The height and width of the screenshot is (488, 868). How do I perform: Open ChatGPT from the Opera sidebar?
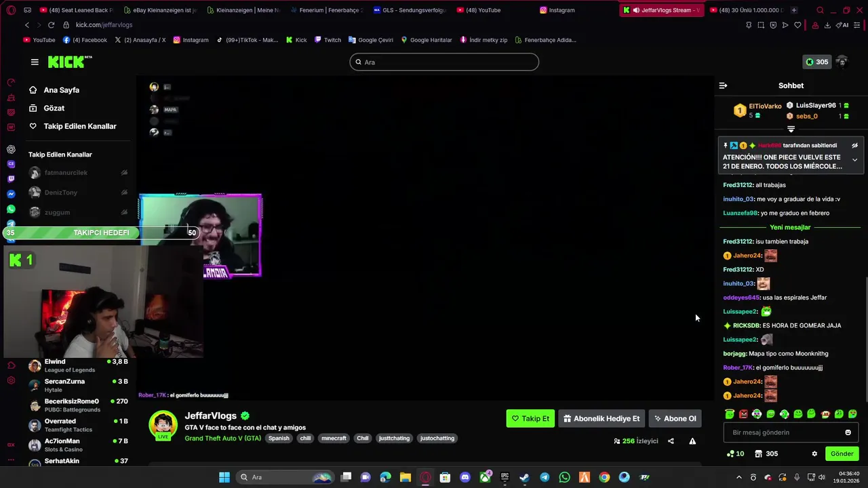coord(11,149)
